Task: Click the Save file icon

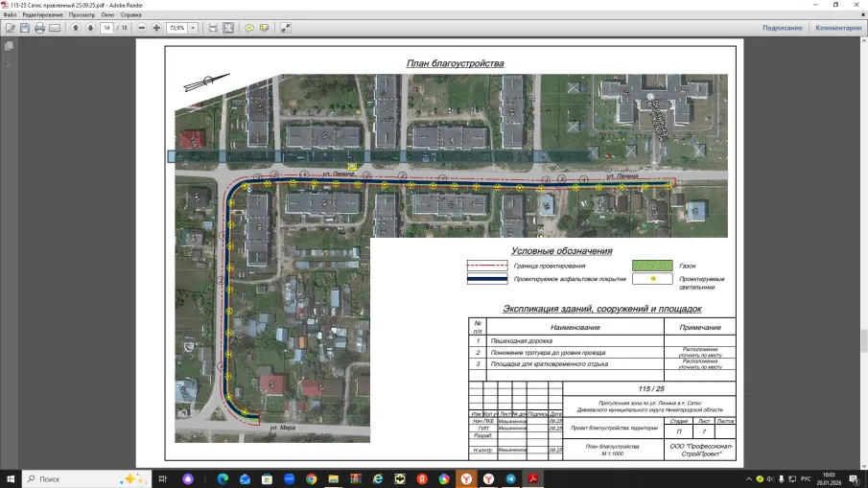Action: pyautogui.click(x=24, y=28)
